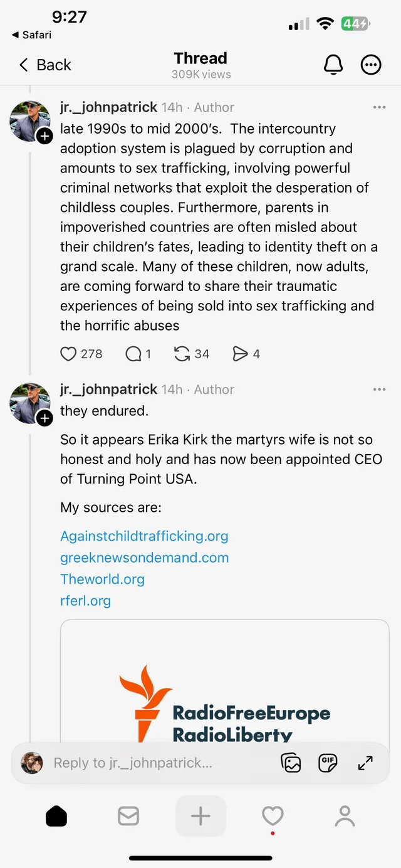This screenshot has width=401, height=868.
Task: Like the first post with heart icon
Action: (68, 354)
